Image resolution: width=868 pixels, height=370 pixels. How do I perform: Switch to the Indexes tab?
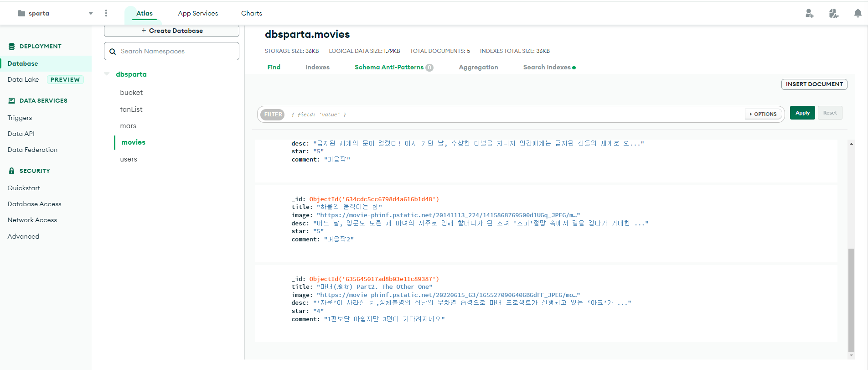pos(317,67)
